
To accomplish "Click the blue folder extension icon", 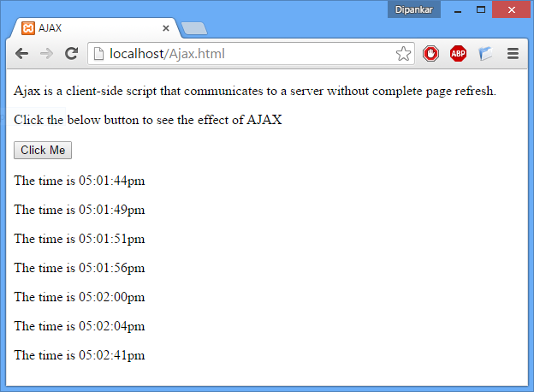I will point(485,53).
